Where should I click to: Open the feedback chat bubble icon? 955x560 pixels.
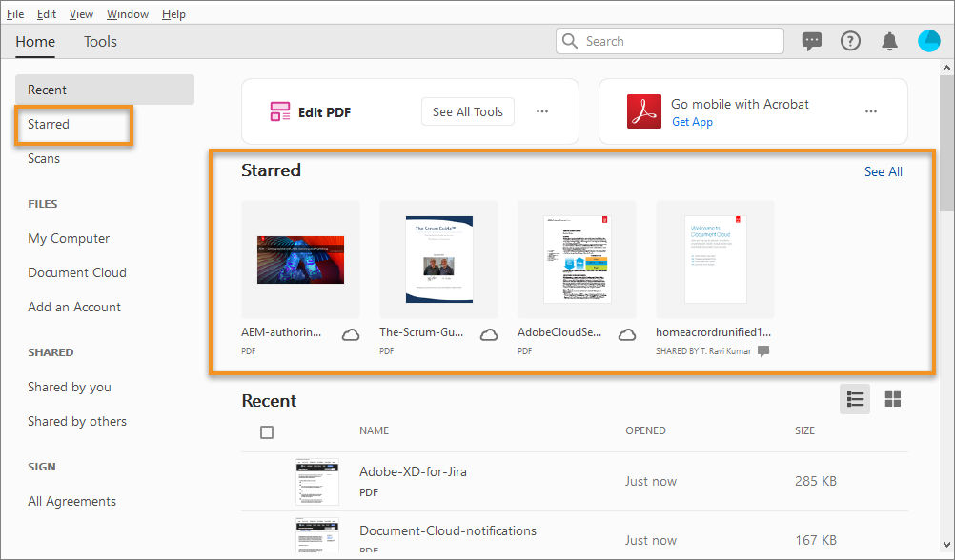click(x=812, y=41)
